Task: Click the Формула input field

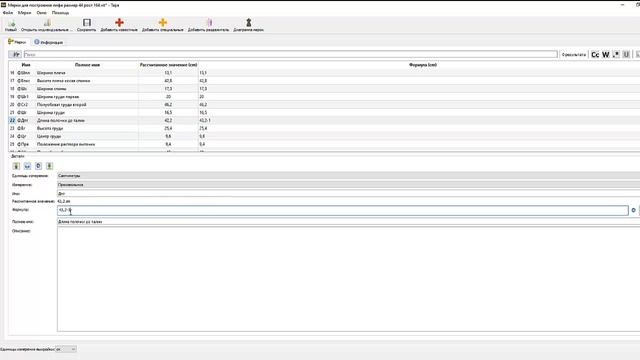Action: pos(343,210)
